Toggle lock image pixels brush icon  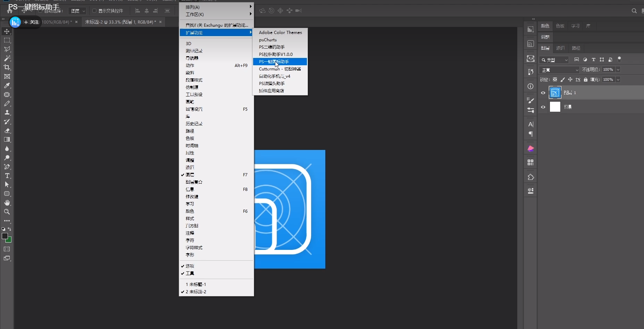click(x=562, y=79)
